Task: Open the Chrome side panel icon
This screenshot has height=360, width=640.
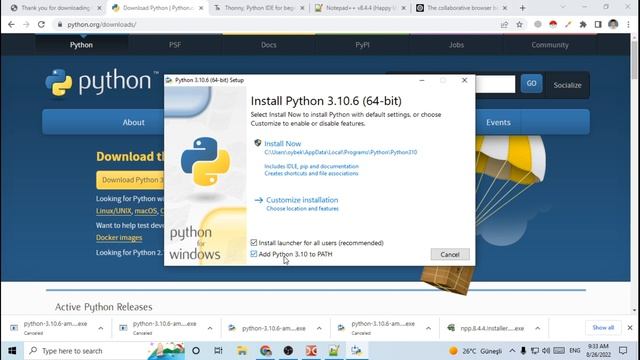Action: [x=598, y=24]
